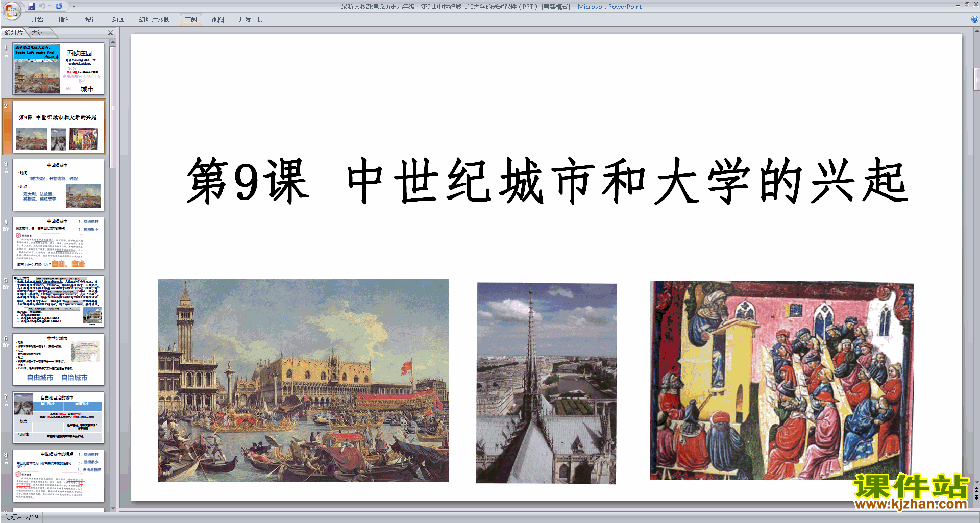The height and width of the screenshot is (523, 980).
Task: Open the 审阅 ribbon tab
Action: tap(191, 20)
